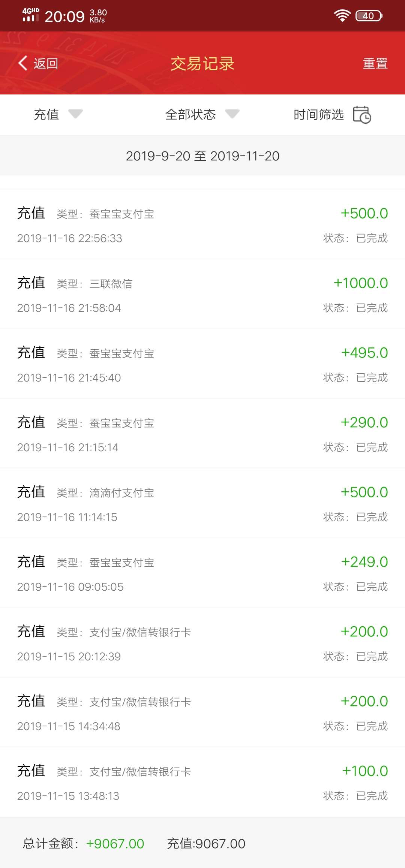The image size is (405, 868).
Task: Select the 充值 filter tab
Action: coord(46,114)
